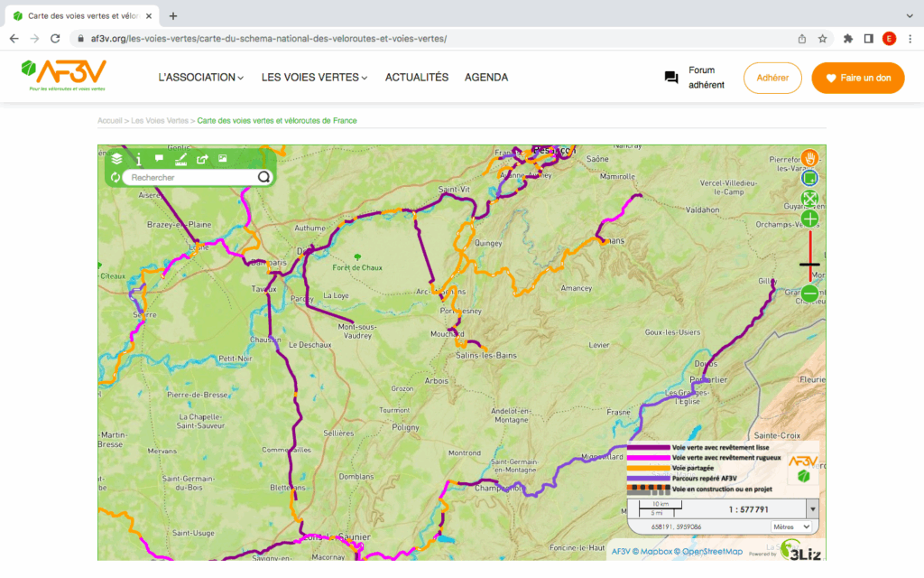Click the Salins-les-Bains map label

(x=486, y=355)
